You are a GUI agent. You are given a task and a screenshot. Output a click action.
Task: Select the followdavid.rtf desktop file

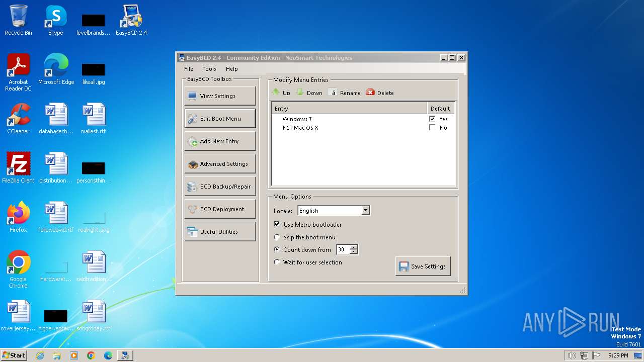coord(56,217)
